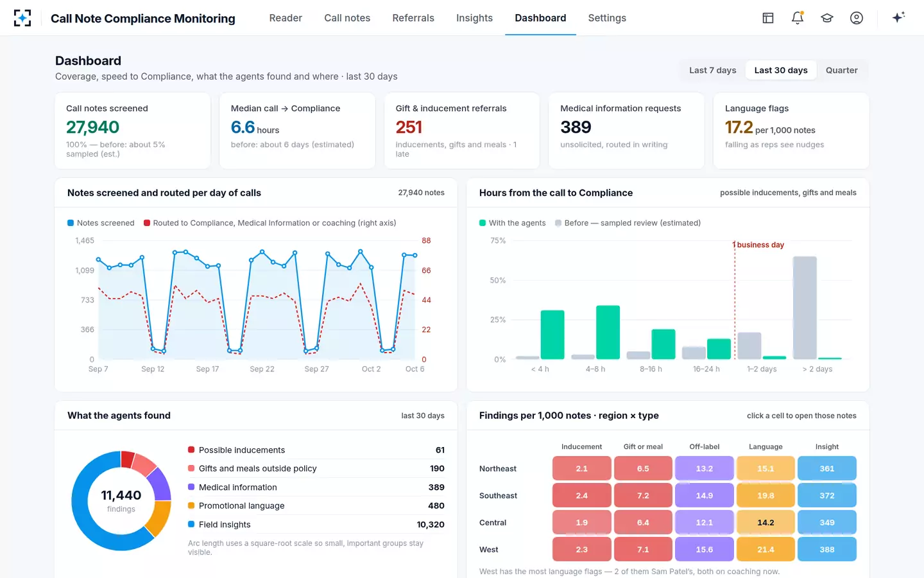
Task: Click '27,940 notes' chart total text
Action: click(x=421, y=193)
